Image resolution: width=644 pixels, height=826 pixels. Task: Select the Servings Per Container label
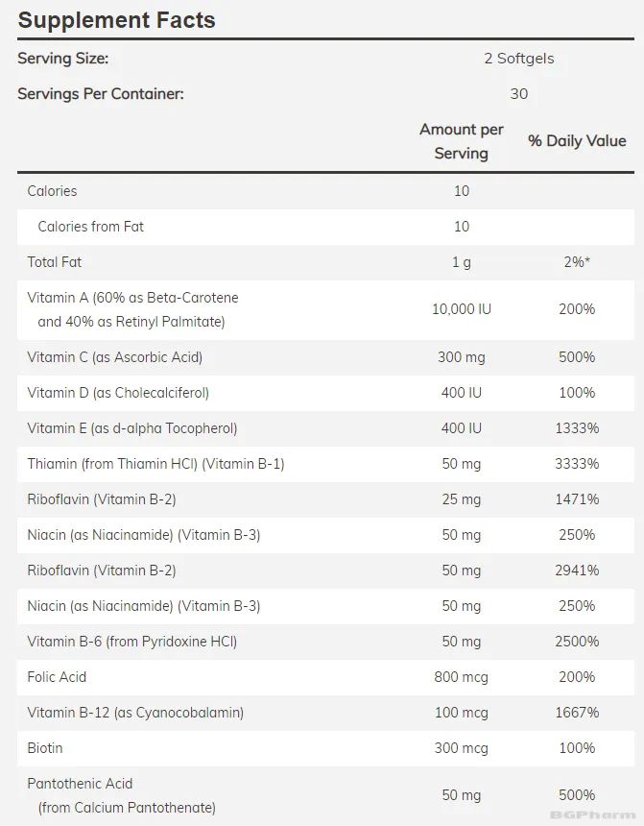click(100, 94)
